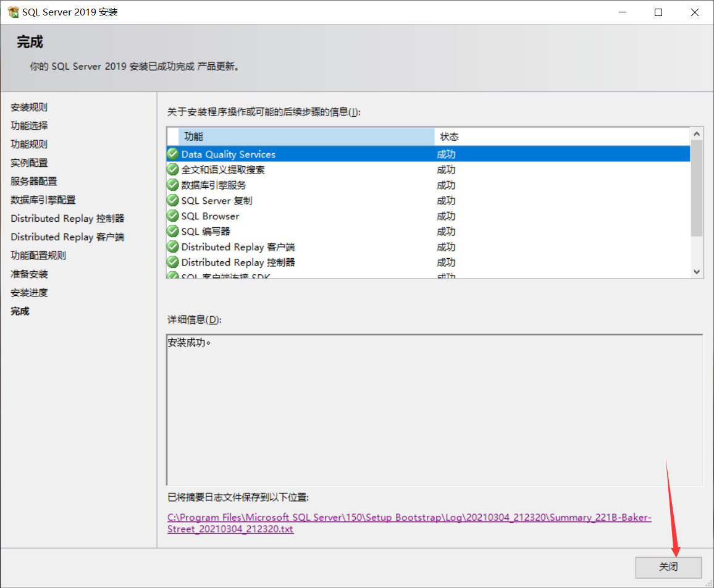Select the SQL Browser row

[429, 216]
